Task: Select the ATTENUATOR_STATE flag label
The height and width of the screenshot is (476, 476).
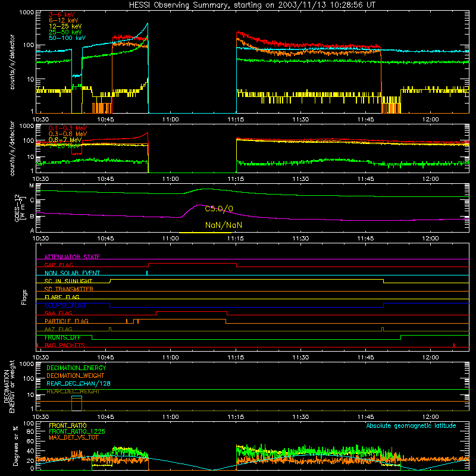Action: [72, 257]
